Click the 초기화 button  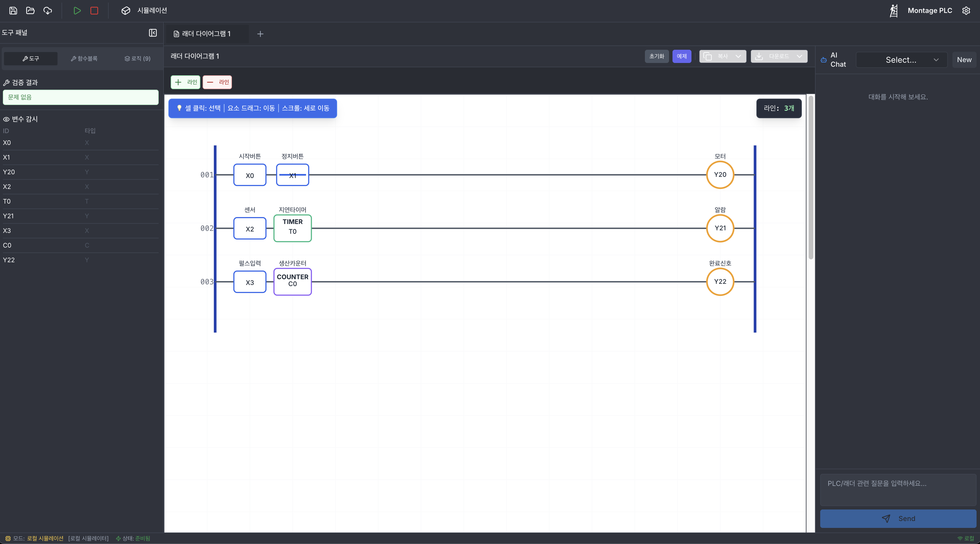(x=657, y=56)
